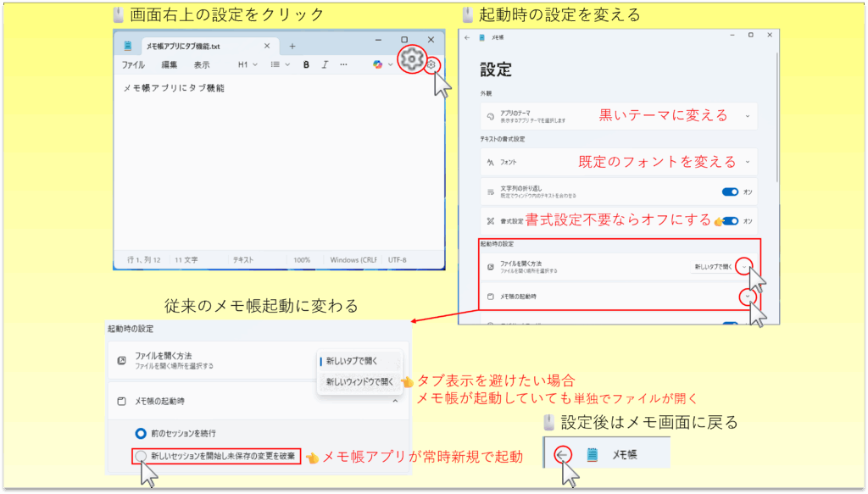Open the Copilot icon in Notepad toolbar
Image resolution: width=868 pixels, height=494 pixels.
point(378,64)
